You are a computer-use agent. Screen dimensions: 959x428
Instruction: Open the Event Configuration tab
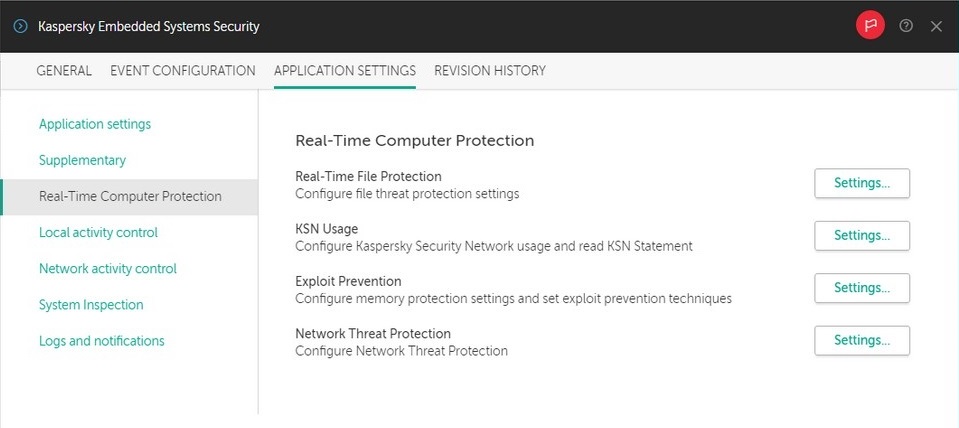(x=183, y=71)
